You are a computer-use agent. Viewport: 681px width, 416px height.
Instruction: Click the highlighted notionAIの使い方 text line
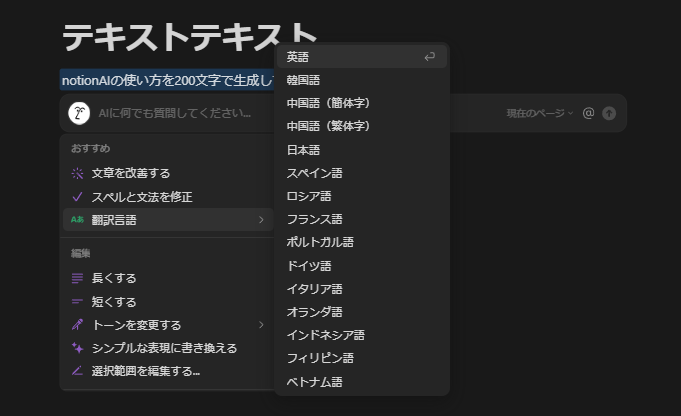[168, 80]
